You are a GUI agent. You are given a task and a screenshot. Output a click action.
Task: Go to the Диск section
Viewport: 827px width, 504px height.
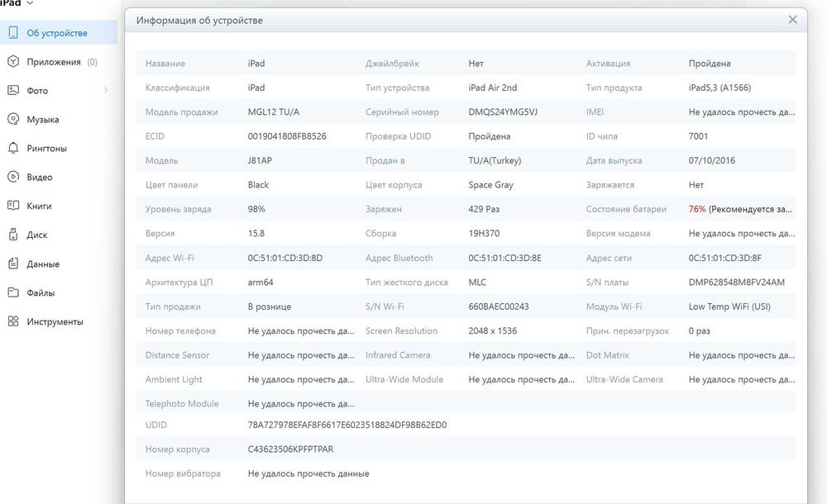pyautogui.click(x=59, y=235)
